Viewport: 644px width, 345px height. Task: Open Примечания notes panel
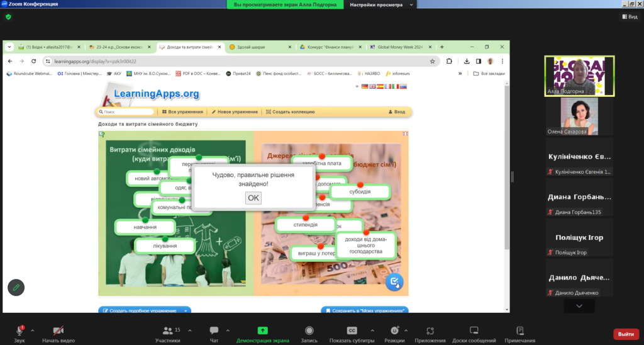click(x=520, y=334)
